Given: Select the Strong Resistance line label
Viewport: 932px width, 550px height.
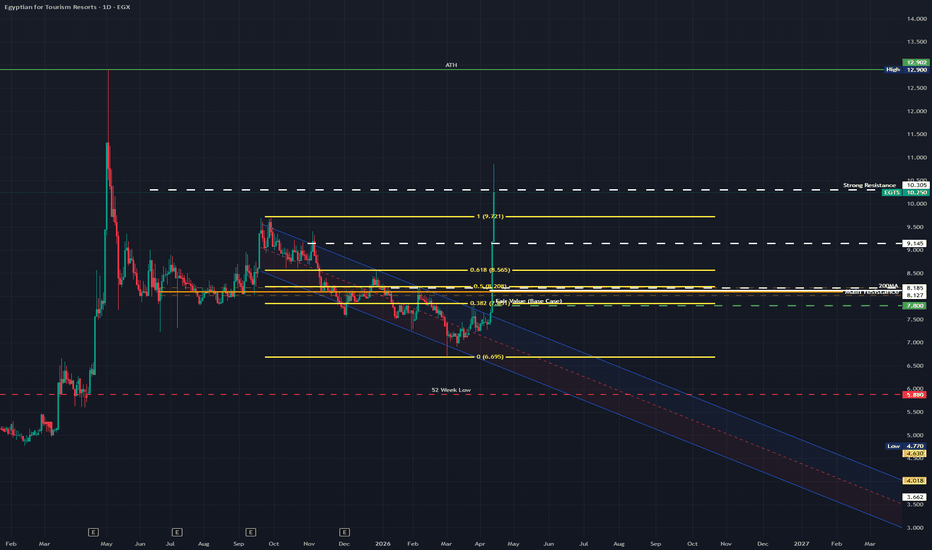Looking at the screenshot, I should click(x=868, y=185).
